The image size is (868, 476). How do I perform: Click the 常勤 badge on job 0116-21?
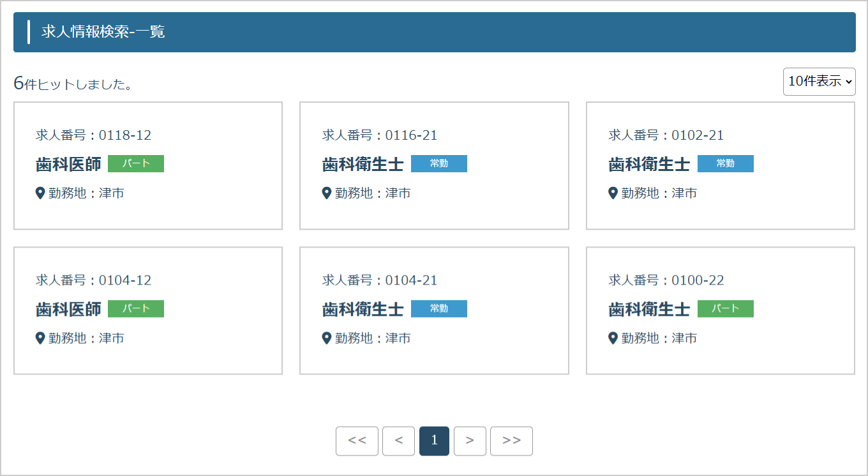438,164
